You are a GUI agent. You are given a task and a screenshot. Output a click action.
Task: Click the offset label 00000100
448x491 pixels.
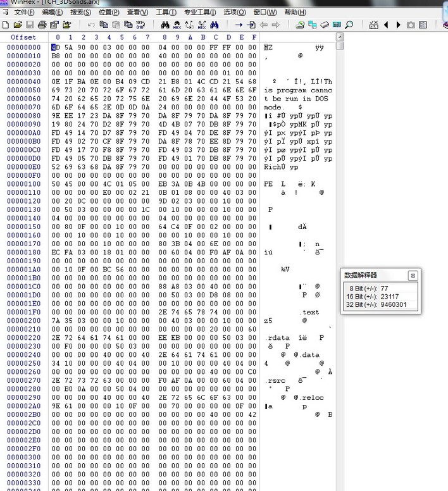click(x=24, y=184)
